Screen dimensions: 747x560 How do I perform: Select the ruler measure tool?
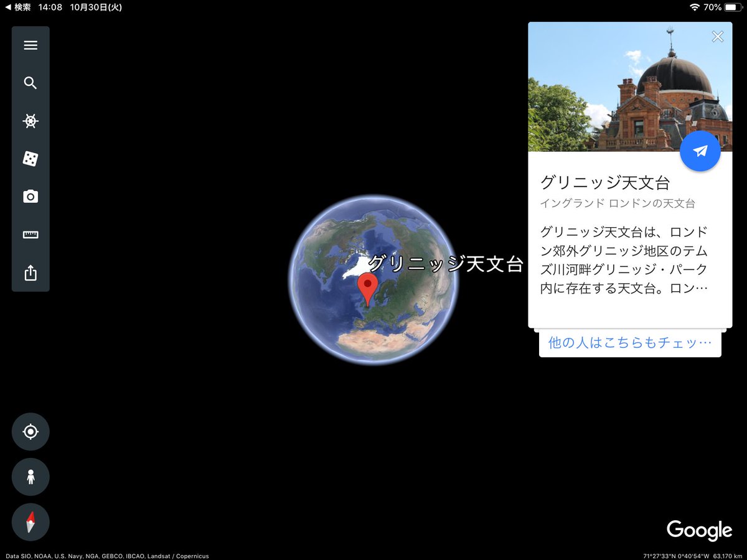31,235
